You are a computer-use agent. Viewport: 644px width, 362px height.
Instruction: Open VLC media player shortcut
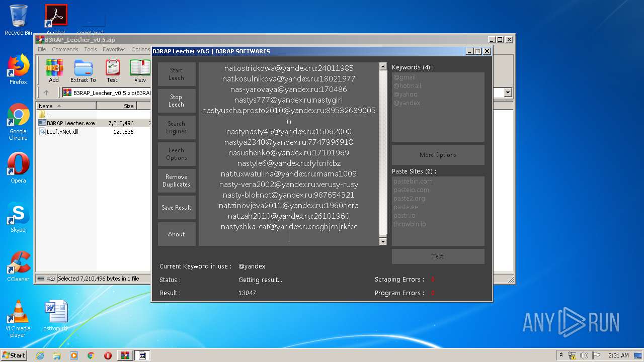pos(18,319)
